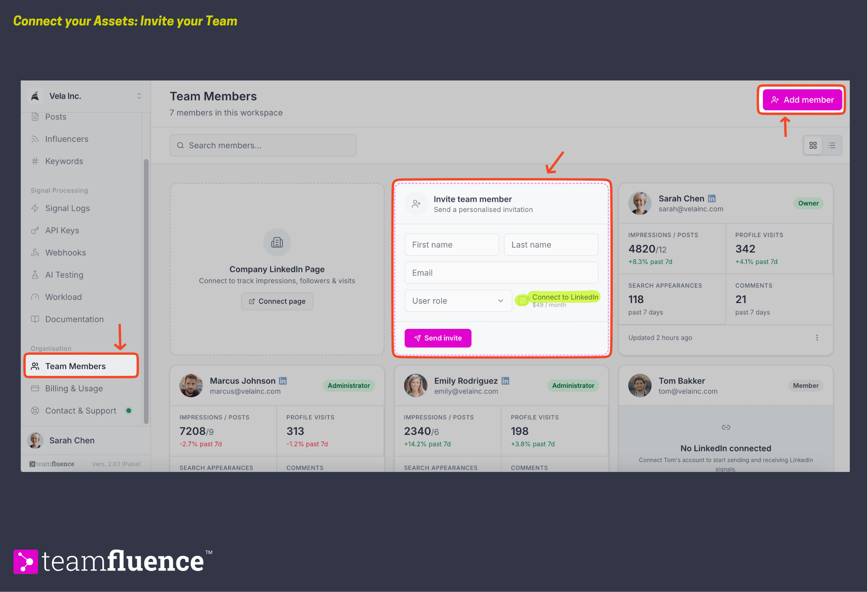Screen dimensions: 868x592
Task: Click Sarah Chen's profile photo on her card
Action: (640, 203)
